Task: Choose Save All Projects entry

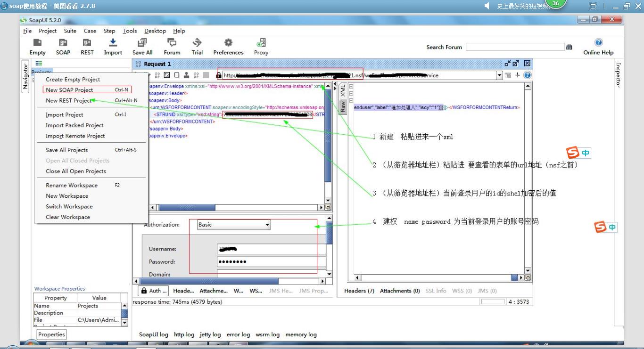Action: (x=91, y=150)
